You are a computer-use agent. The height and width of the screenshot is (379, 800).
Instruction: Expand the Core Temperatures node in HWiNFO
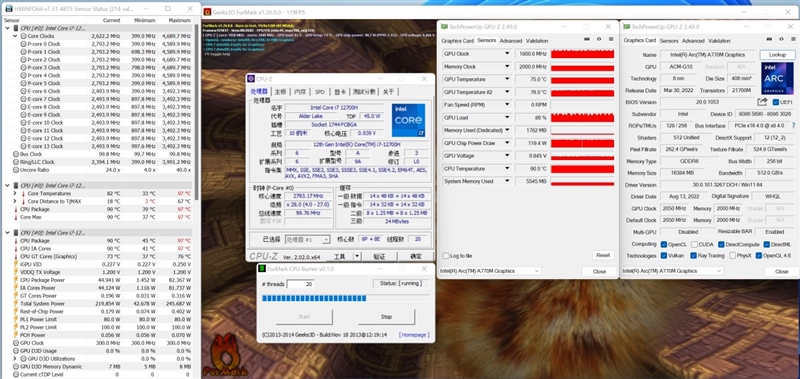[15, 194]
